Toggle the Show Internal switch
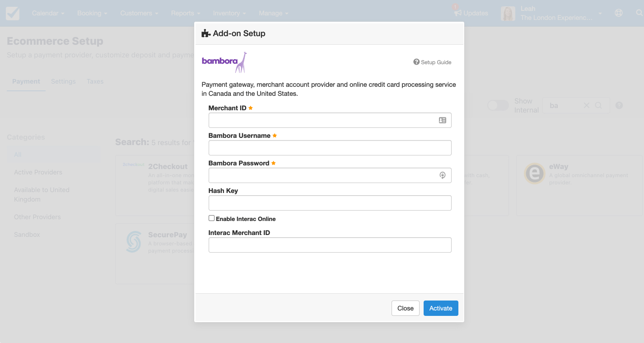The height and width of the screenshot is (343, 644). pyautogui.click(x=498, y=105)
